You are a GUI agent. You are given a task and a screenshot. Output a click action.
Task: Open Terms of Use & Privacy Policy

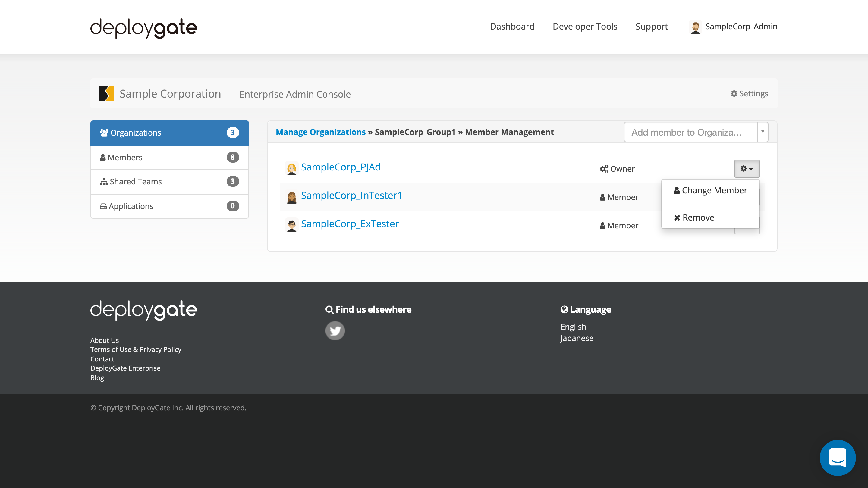point(136,349)
